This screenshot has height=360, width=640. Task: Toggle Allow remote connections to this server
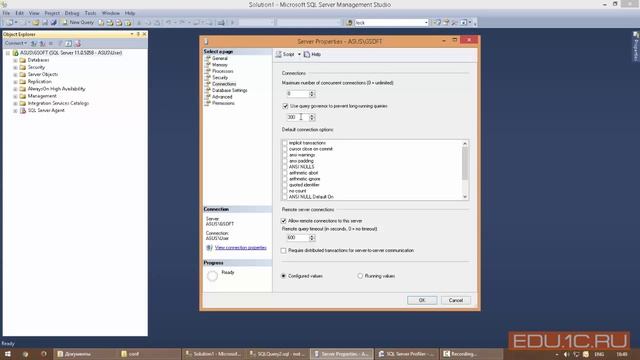click(x=284, y=221)
